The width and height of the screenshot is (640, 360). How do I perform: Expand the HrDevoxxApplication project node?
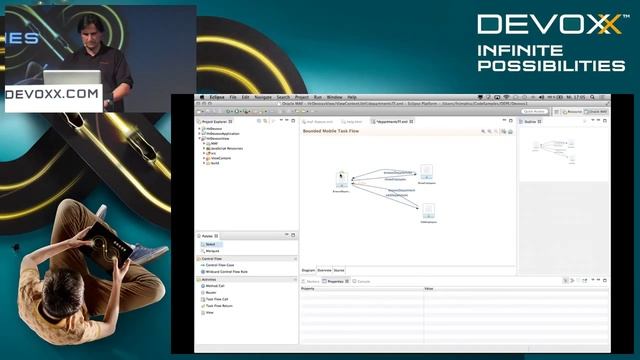click(x=199, y=133)
